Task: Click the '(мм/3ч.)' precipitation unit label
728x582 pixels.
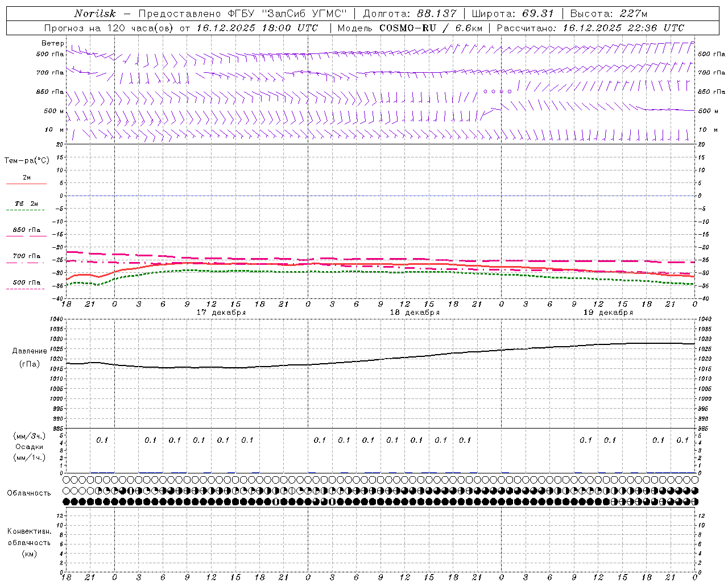Action: [x=30, y=436]
